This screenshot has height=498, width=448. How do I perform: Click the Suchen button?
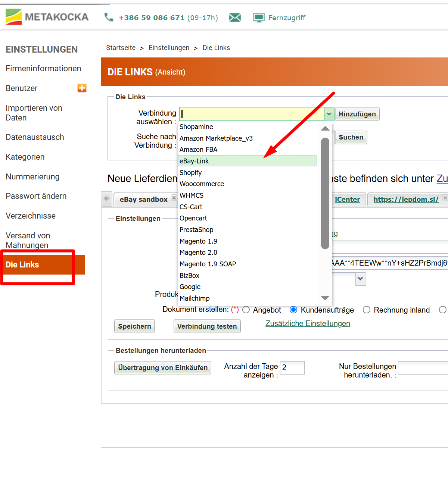click(351, 137)
